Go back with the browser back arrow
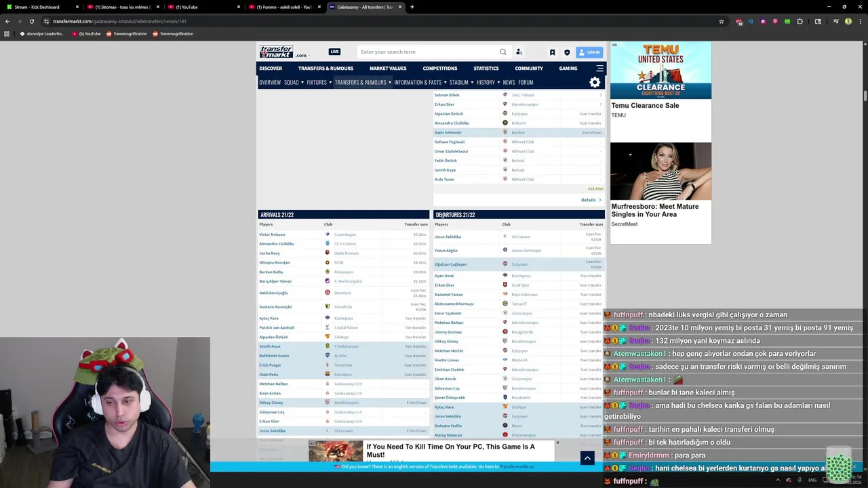 point(7,21)
